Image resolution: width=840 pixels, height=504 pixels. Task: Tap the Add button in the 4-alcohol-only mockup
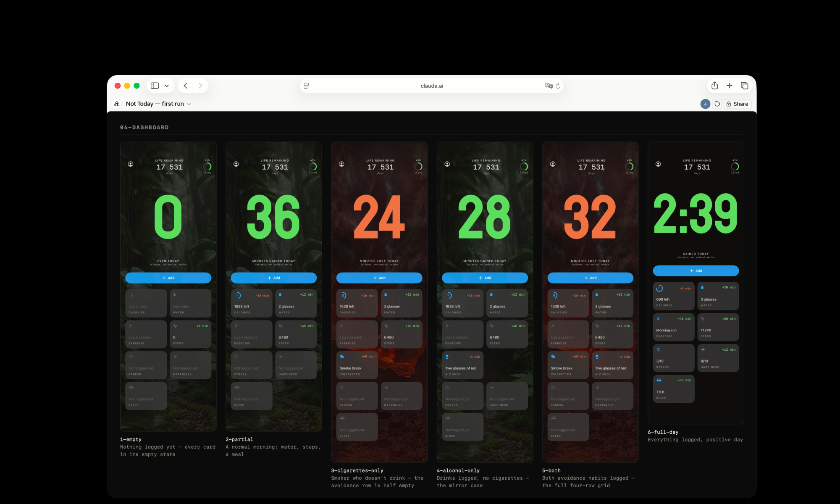pyautogui.click(x=485, y=278)
